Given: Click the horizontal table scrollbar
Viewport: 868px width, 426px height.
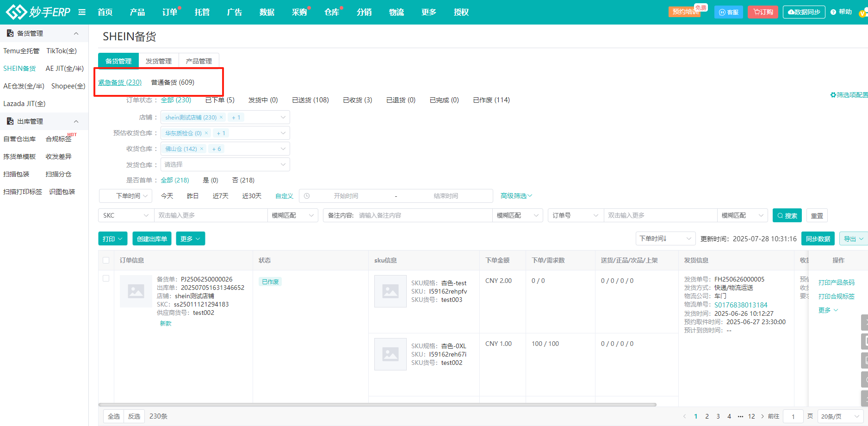Looking at the screenshot, I should pos(377,405).
